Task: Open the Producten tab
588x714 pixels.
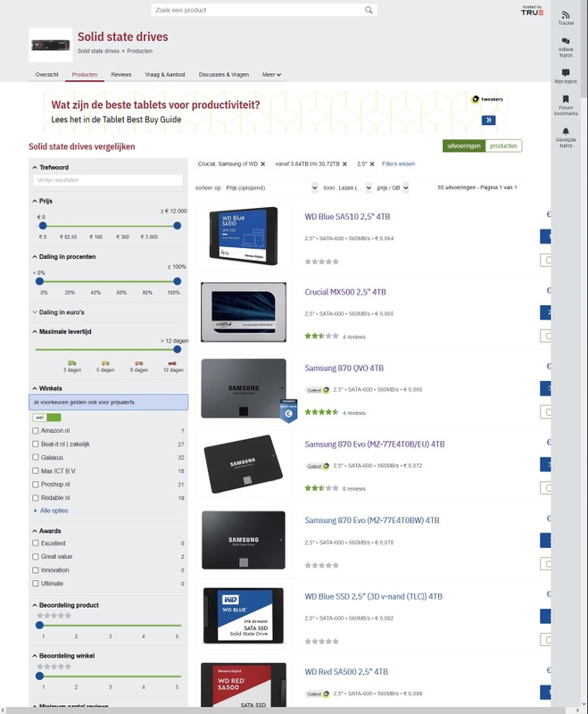Action: point(85,75)
